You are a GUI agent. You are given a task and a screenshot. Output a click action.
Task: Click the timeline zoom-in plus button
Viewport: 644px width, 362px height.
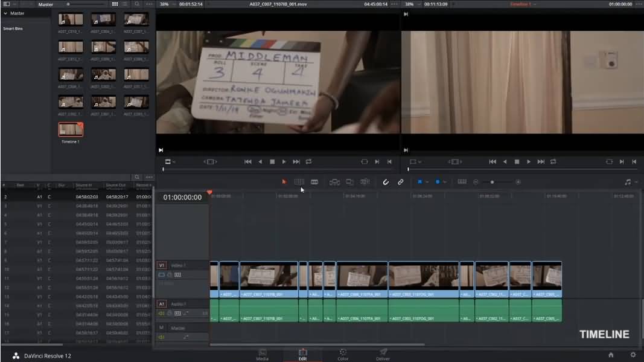pyautogui.click(x=518, y=182)
